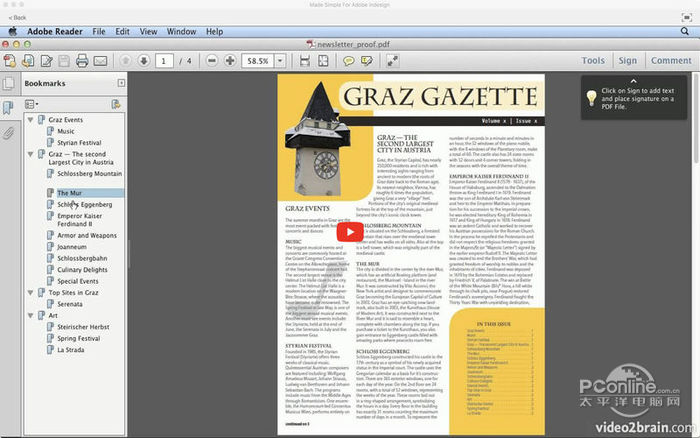Open the Adobe Reader application menu
This screenshot has width=700, height=438.
tap(55, 31)
